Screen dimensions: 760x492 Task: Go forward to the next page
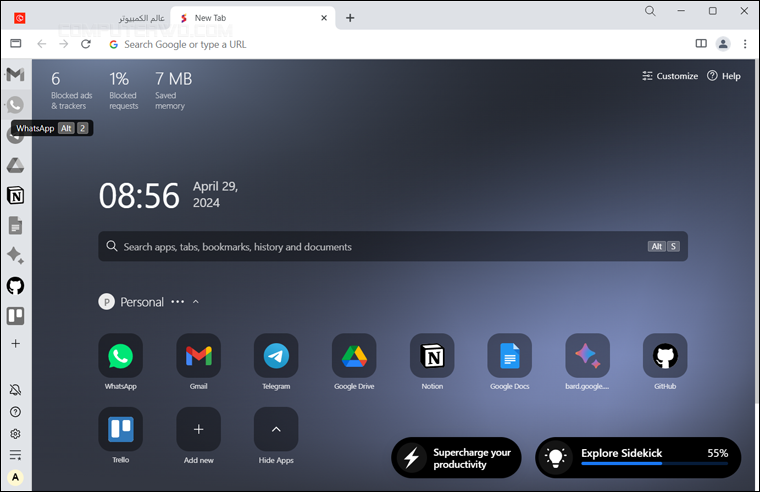point(63,44)
